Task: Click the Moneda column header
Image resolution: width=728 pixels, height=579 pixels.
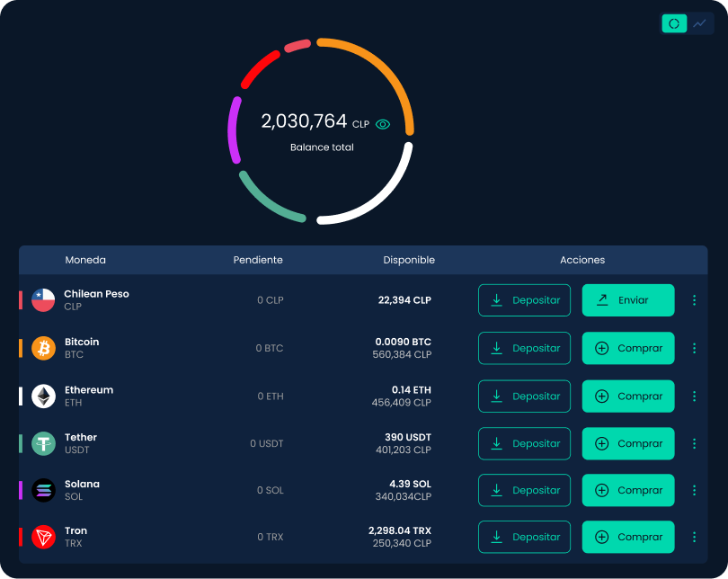Action: [85, 260]
